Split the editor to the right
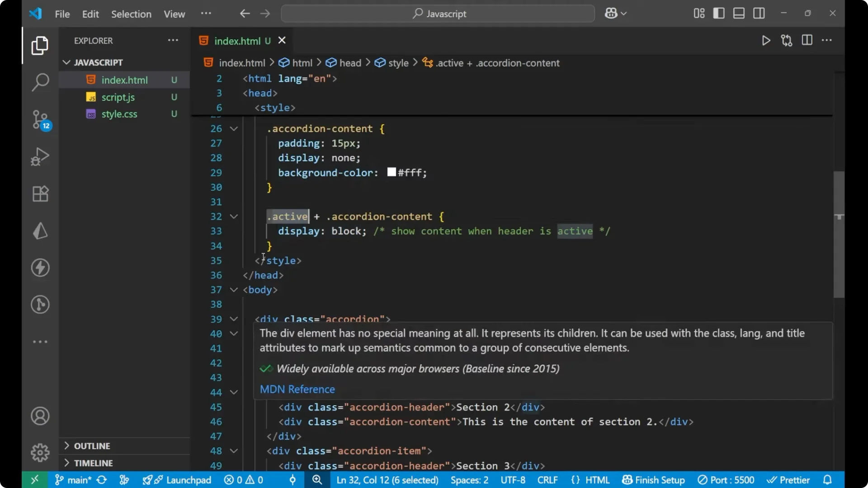The width and height of the screenshot is (868, 488). tap(807, 40)
